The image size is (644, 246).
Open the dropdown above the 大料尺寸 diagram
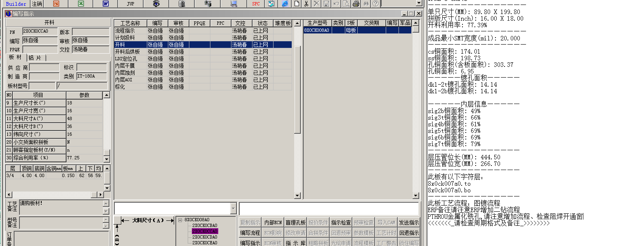coord(234,208)
